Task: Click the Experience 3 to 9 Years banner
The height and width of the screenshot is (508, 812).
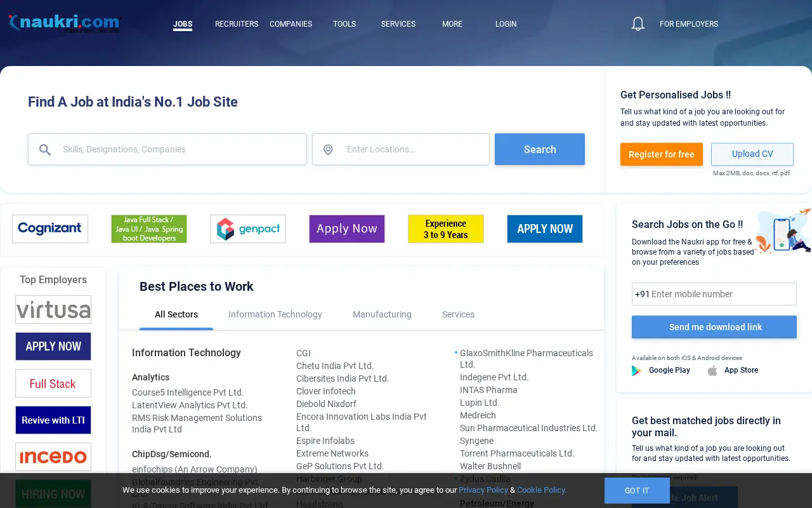Action: pos(446,229)
